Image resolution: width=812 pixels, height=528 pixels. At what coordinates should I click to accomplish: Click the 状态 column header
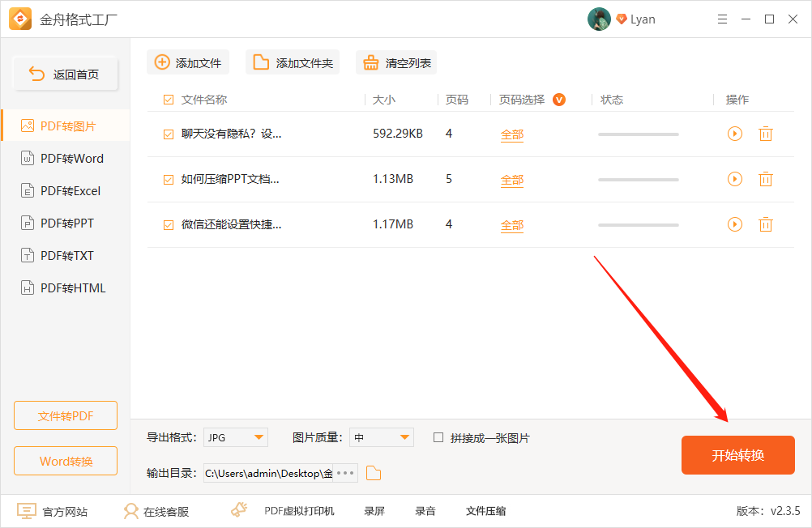coord(612,100)
